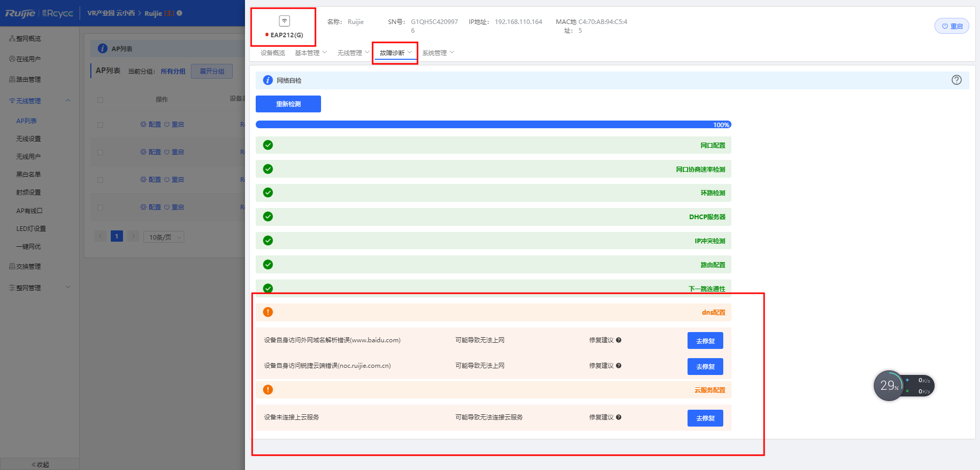Click help icon beside noc.ruijie.com.cn 修复建议
This screenshot has width=980, height=470.
619,366
